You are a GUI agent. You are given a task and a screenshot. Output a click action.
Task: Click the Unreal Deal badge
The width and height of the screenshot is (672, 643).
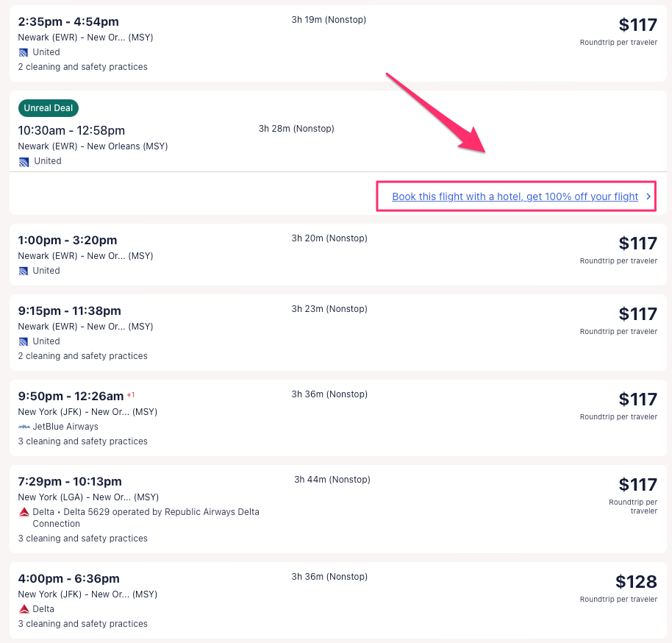tap(49, 108)
